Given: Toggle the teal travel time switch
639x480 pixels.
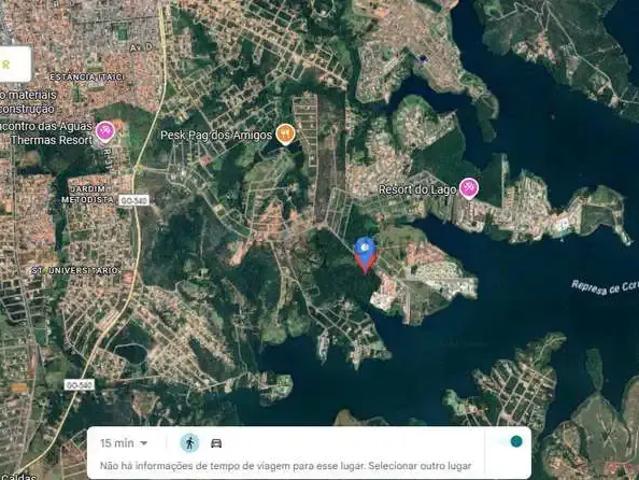Looking at the screenshot, I should tap(516, 441).
